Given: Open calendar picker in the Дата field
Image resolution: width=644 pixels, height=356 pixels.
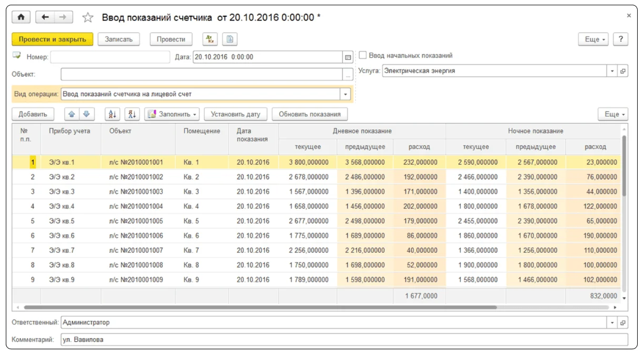Looking at the screenshot, I should click(x=348, y=57).
